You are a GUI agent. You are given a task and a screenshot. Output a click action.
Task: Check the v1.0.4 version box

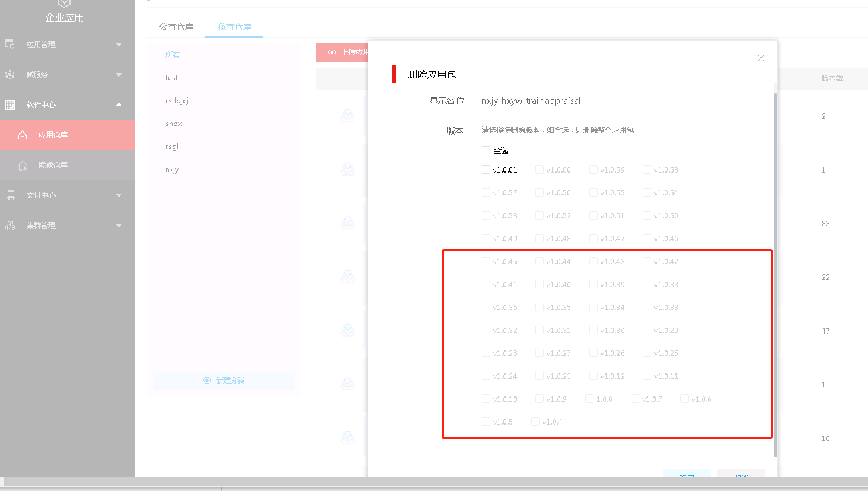[x=535, y=422]
